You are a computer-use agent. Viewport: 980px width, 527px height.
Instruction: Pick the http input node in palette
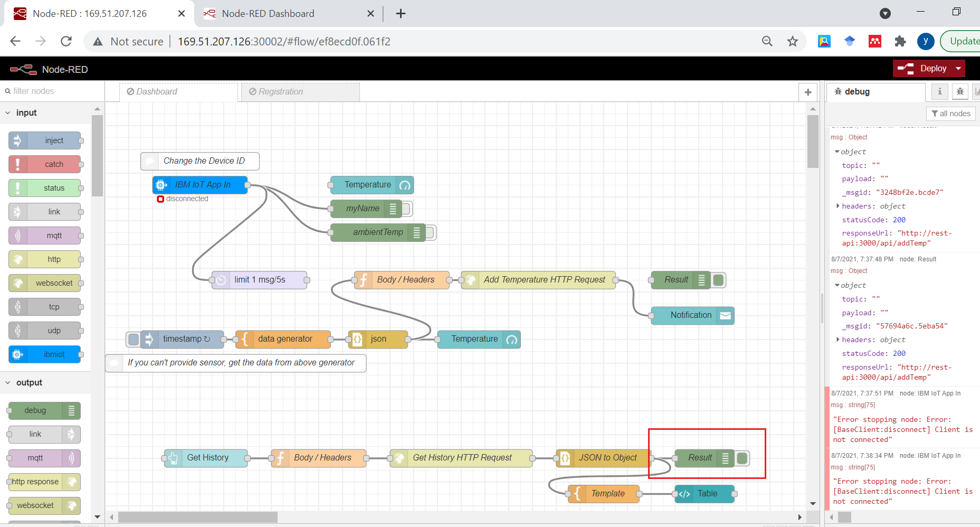pyautogui.click(x=45, y=259)
